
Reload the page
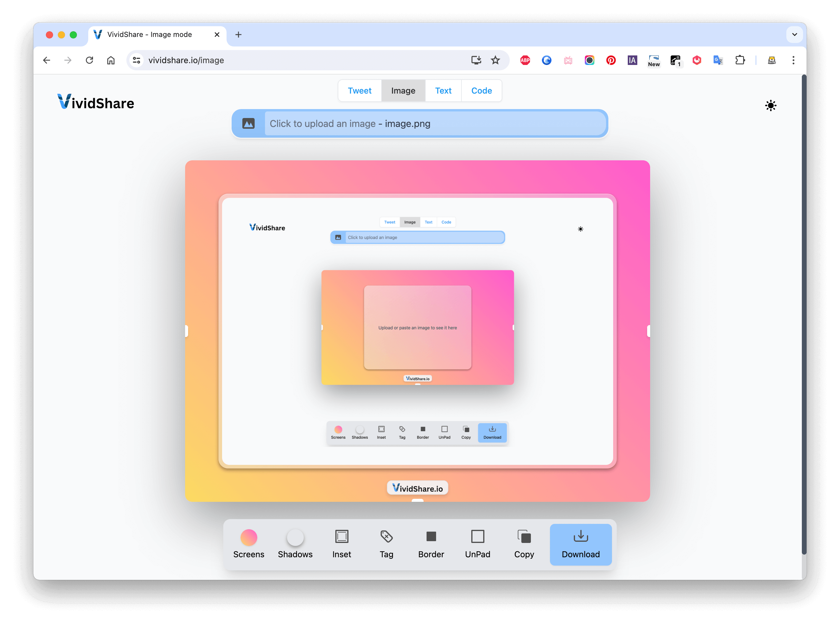89,60
